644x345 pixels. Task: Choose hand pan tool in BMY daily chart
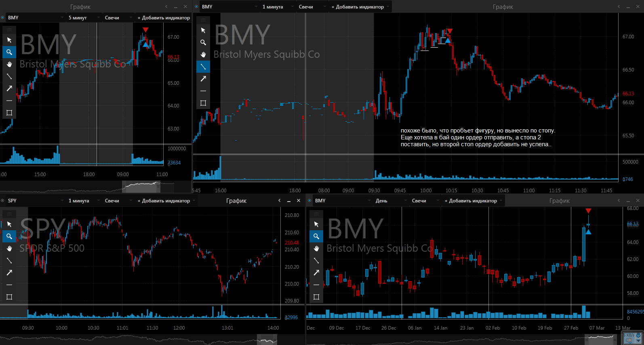tap(316, 248)
